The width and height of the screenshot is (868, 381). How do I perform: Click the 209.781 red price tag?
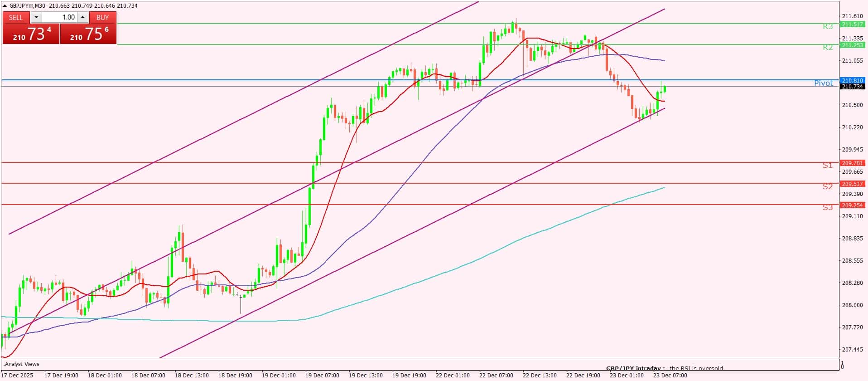(852, 163)
